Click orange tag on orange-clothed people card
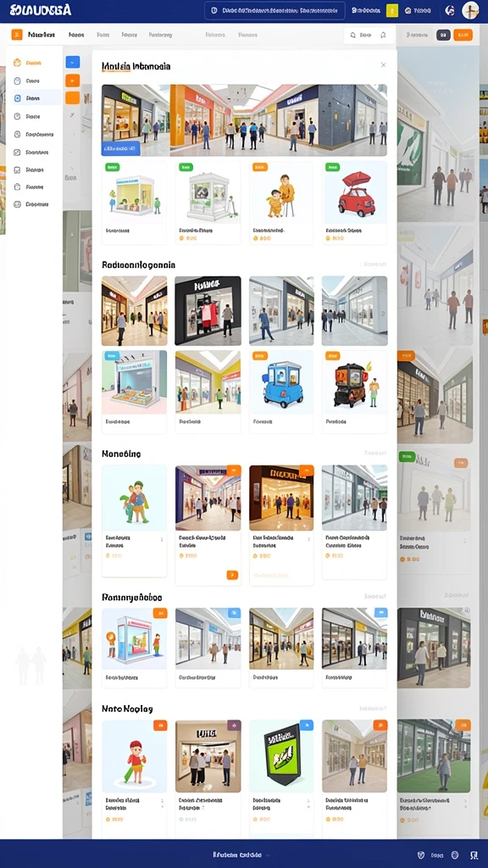 (259, 167)
